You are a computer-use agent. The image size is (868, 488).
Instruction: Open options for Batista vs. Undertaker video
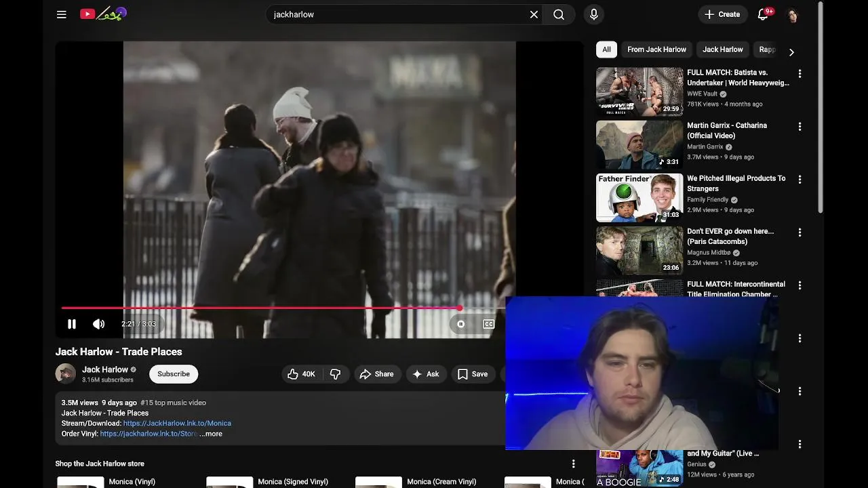tap(800, 74)
